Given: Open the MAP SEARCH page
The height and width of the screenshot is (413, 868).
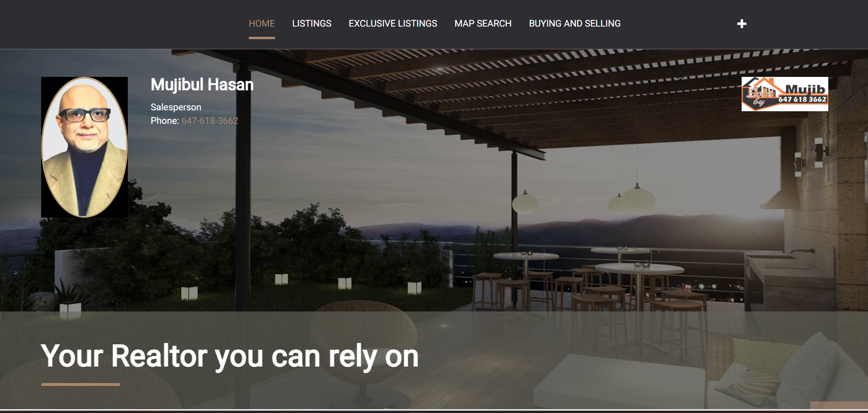Looking at the screenshot, I should pyautogui.click(x=483, y=23).
